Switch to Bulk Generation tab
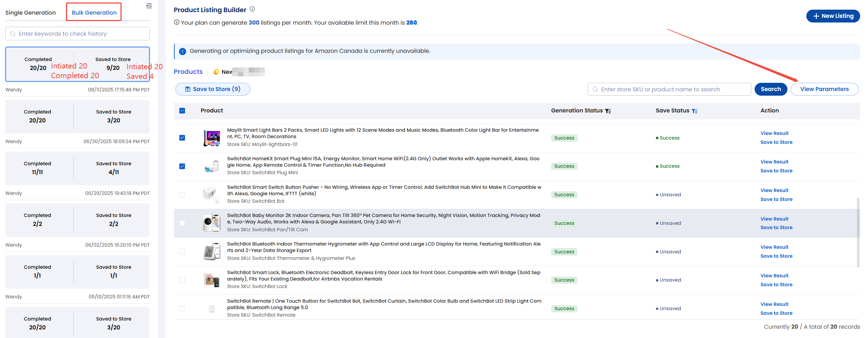The height and width of the screenshot is (338, 868). (94, 12)
